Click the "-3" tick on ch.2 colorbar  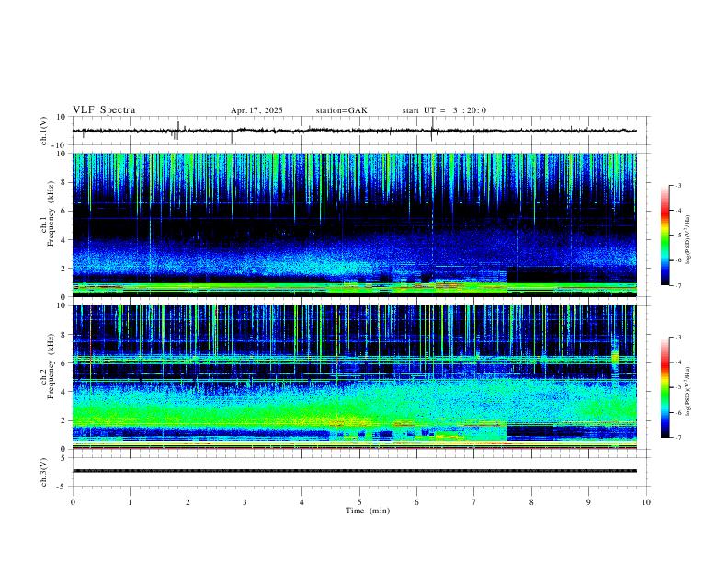[x=678, y=338]
